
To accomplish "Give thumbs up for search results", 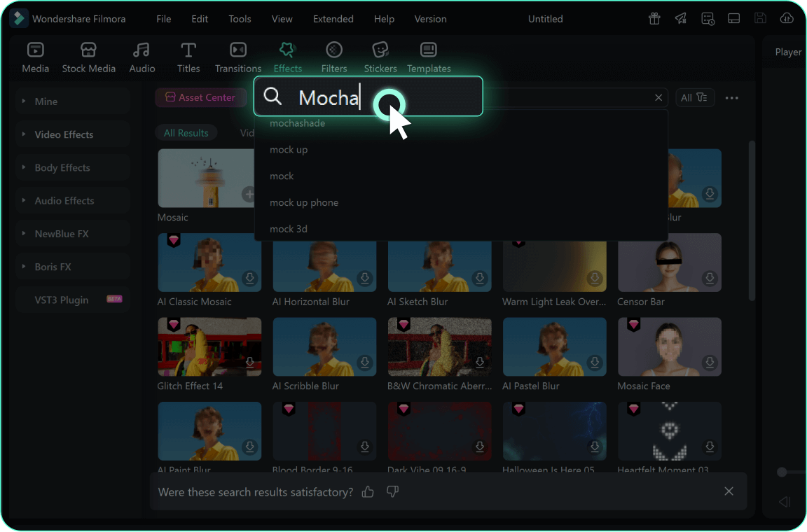I will [368, 492].
